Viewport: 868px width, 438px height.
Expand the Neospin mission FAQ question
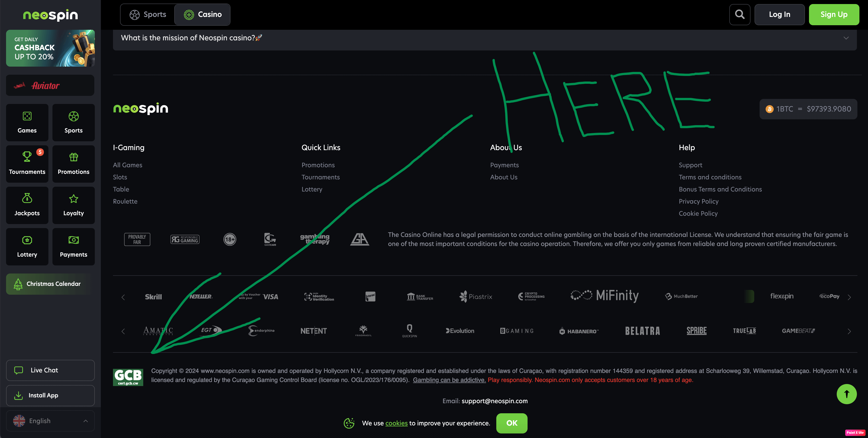click(484, 38)
